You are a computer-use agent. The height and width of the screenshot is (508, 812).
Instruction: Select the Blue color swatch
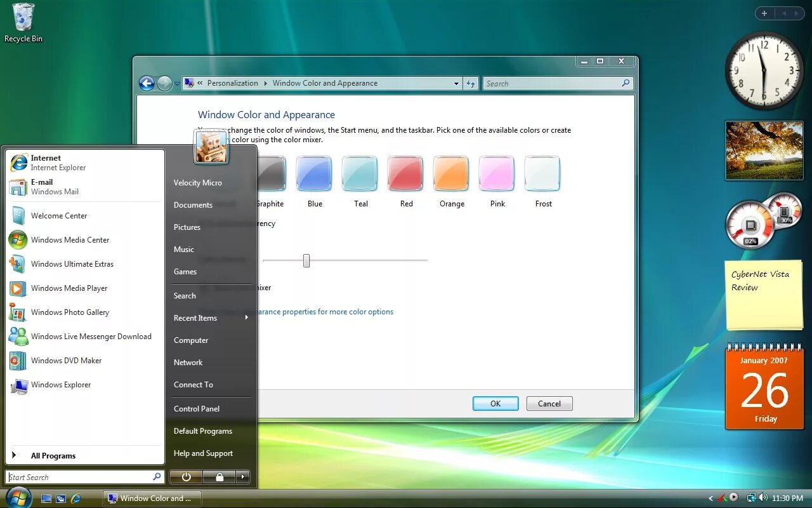click(315, 173)
